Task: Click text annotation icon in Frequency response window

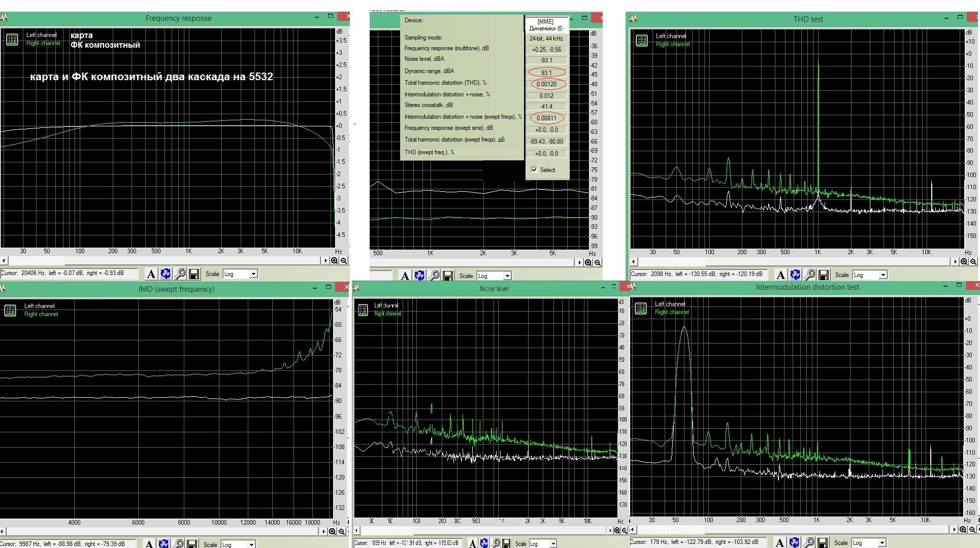Action: pos(151,274)
